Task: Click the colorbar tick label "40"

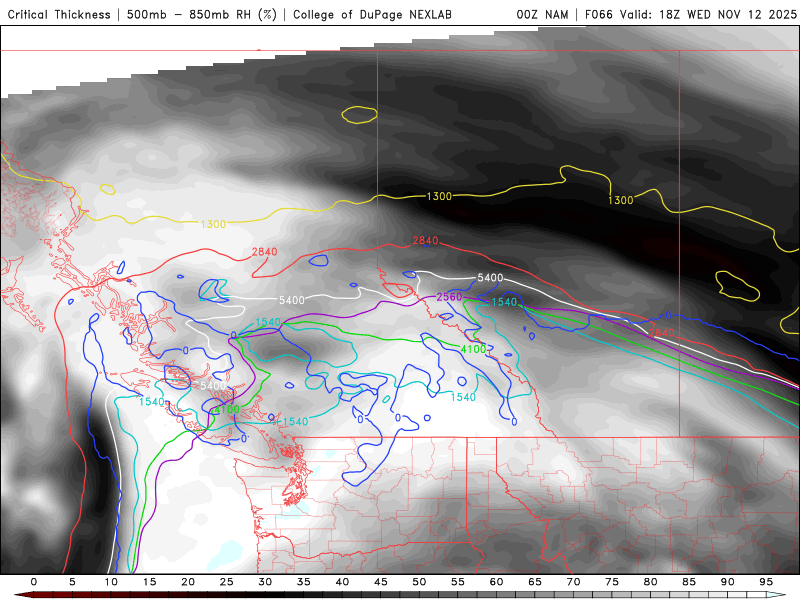Action: click(342, 582)
